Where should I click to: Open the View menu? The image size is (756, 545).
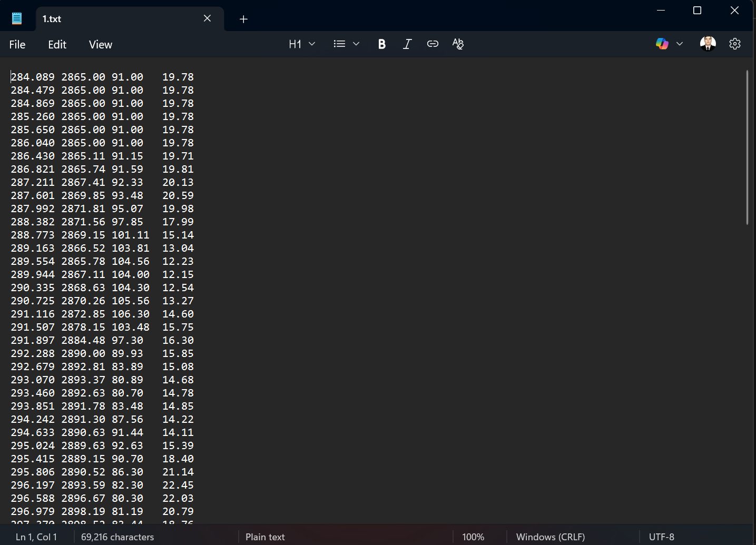(101, 45)
